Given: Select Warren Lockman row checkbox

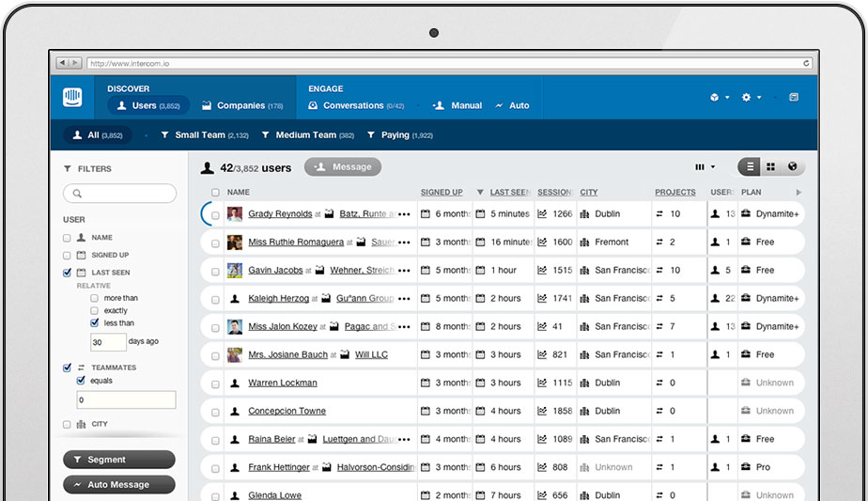Looking at the screenshot, I should pos(215,384).
